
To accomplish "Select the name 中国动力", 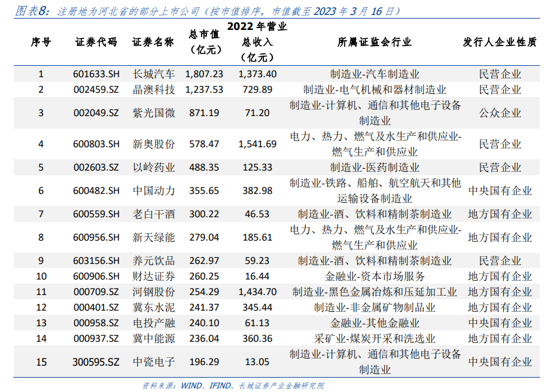I will [x=154, y=191].
